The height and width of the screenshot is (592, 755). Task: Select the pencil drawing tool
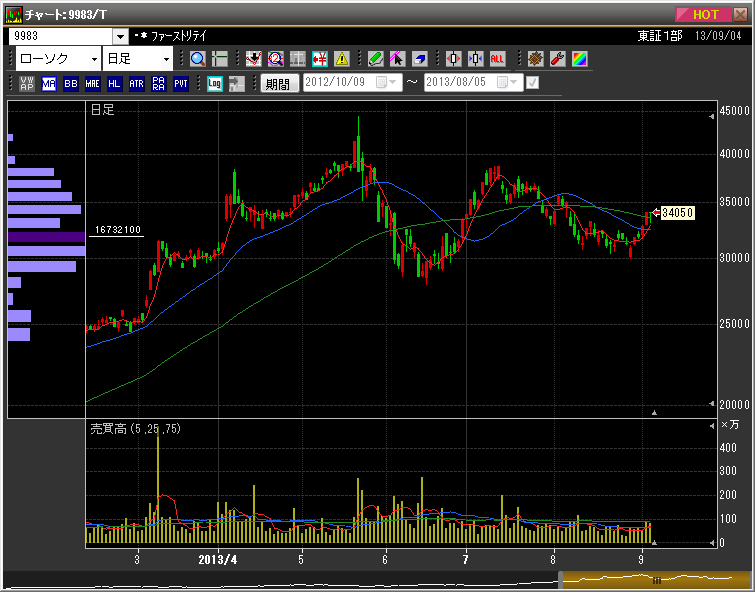(376, 59)
